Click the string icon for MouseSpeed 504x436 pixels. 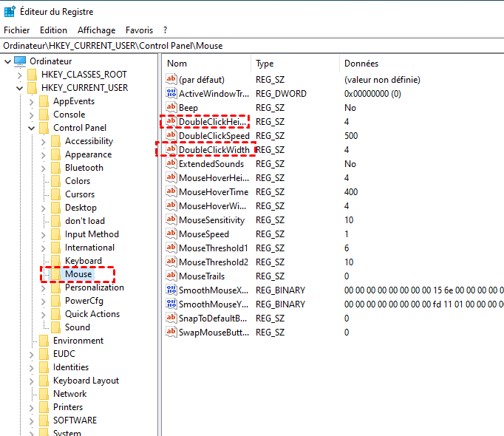pos(171,234)
